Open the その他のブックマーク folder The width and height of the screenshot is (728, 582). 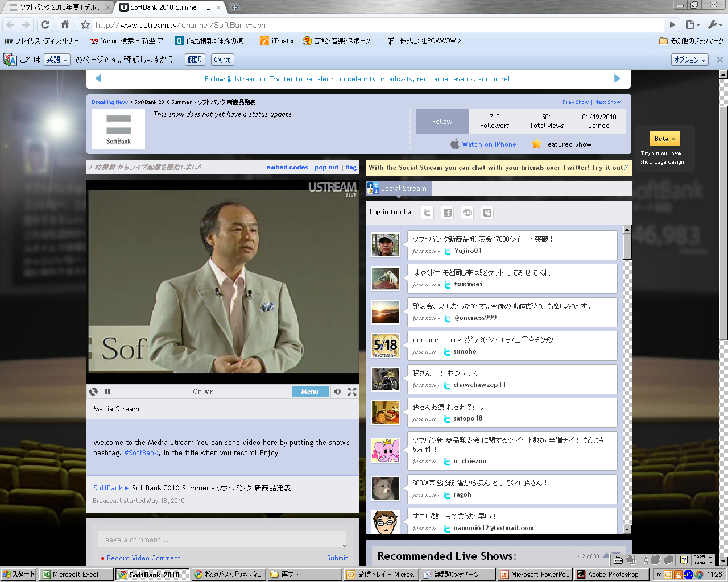click(691, 41)
